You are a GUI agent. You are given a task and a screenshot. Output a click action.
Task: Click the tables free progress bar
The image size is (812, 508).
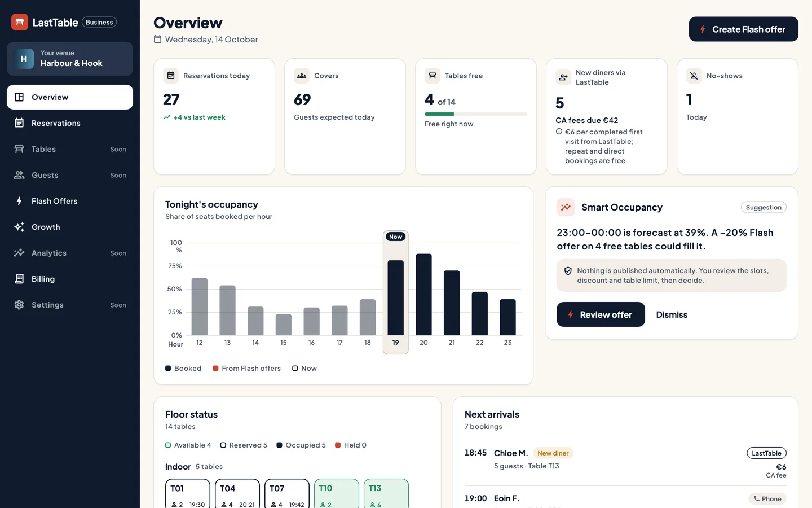click(476, 114)
